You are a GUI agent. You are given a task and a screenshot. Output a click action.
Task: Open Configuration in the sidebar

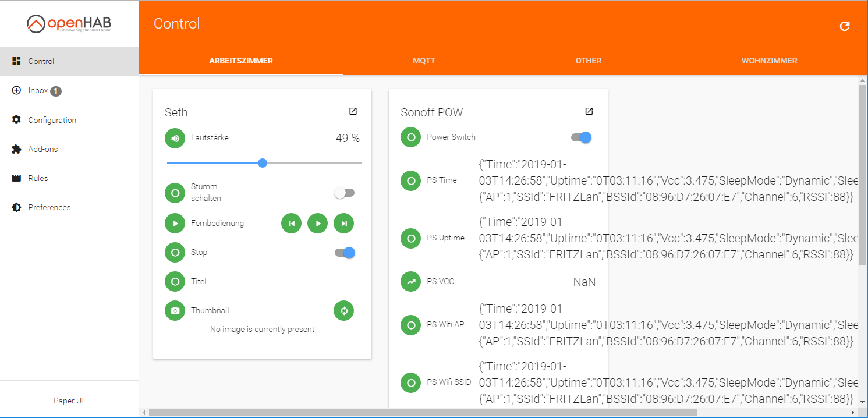pyautogui.click(x=69, y=120)
